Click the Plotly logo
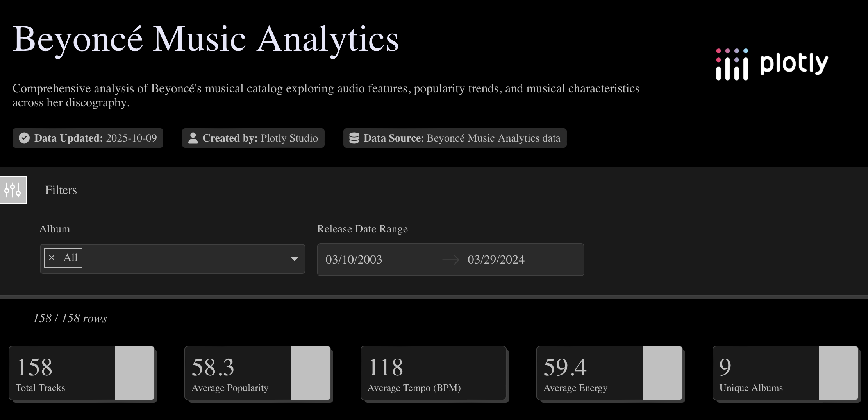868x420 pixels. point(772,64)
